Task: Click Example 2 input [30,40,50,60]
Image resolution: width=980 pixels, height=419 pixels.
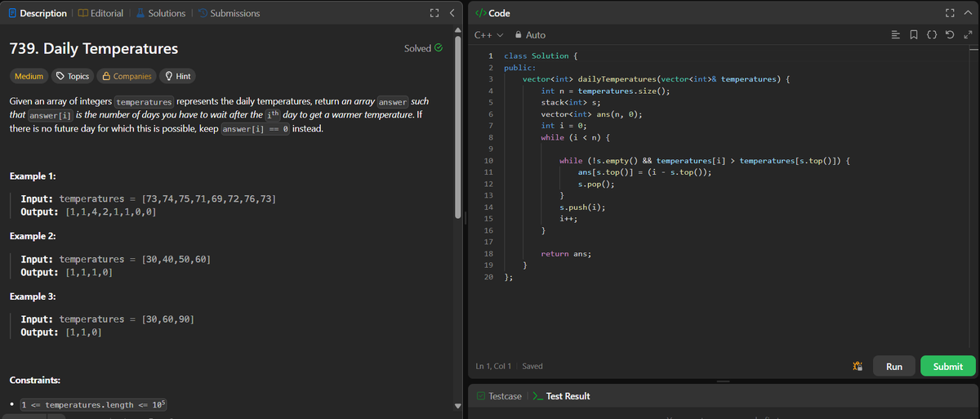Action: coord(177,259)
